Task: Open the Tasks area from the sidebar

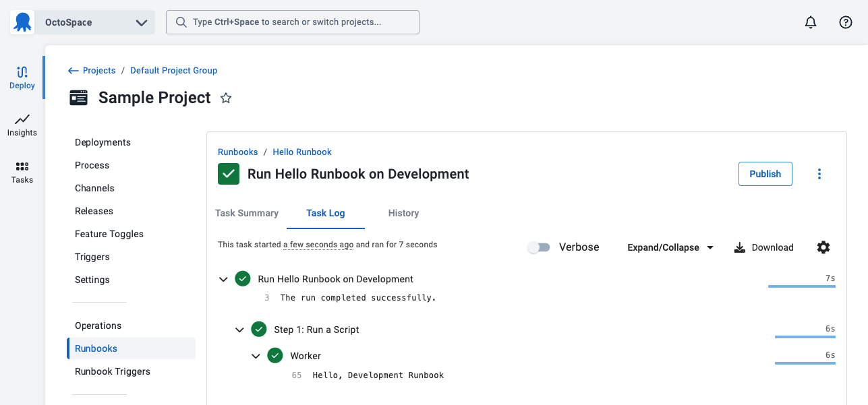Action: [x=22, y=170]
